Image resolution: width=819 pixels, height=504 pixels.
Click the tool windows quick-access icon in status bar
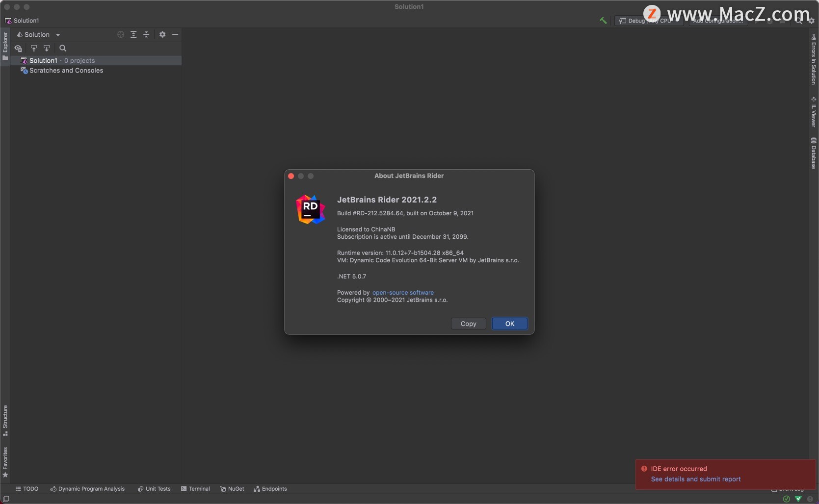point(6,499)
